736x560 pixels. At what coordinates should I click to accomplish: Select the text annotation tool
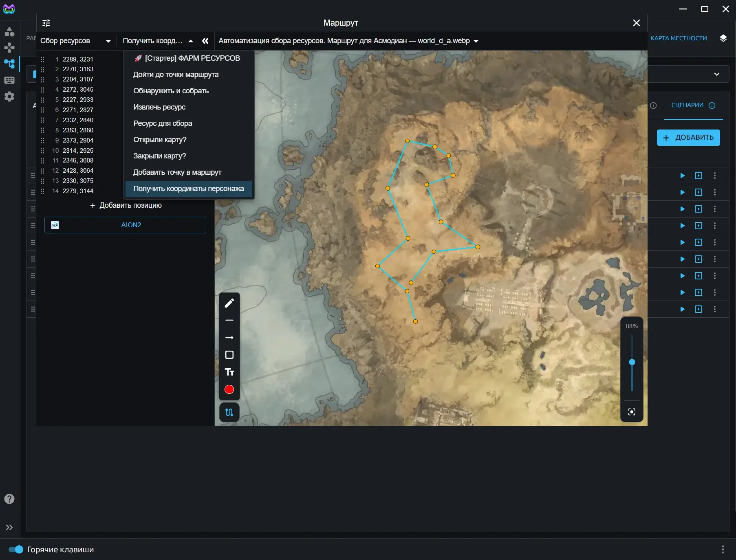point(229,372)
